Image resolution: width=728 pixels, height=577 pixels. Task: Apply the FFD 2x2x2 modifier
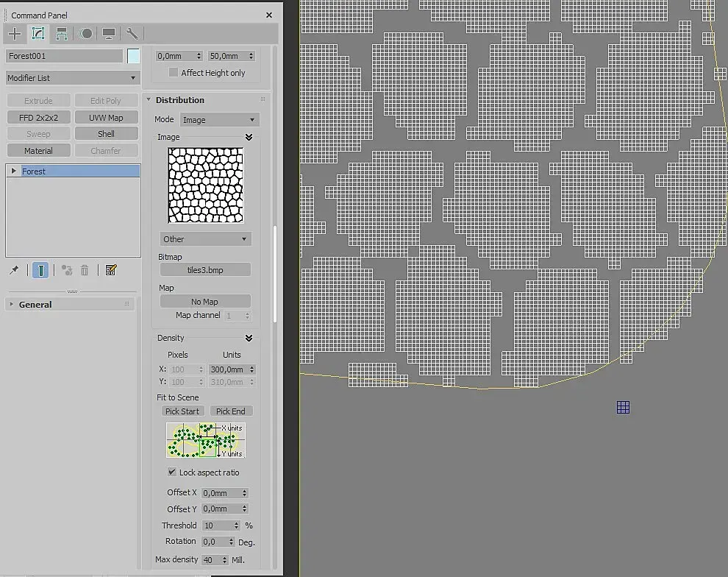(38, 117)
